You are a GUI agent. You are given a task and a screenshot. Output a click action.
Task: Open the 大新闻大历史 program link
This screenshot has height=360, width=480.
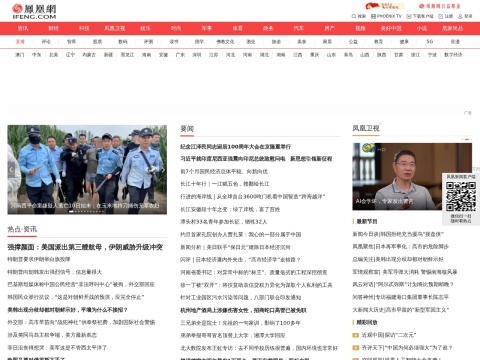click(401, 310)
